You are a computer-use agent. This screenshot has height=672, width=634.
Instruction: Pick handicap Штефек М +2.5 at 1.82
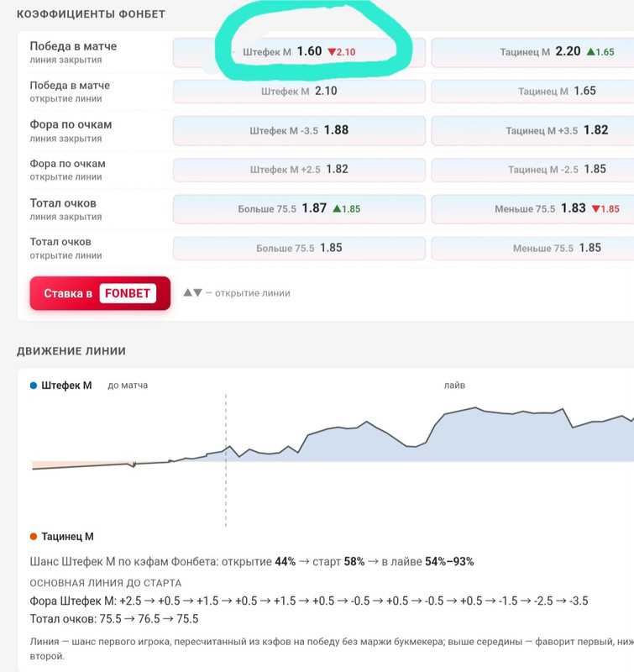[299, 170]
